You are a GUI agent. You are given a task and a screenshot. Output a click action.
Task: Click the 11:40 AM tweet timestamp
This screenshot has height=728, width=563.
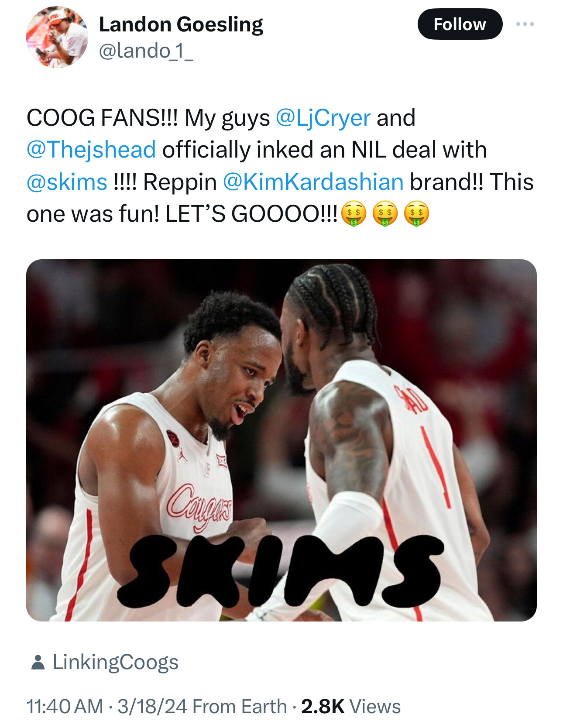pyautogui.click(x=65, y=707)
